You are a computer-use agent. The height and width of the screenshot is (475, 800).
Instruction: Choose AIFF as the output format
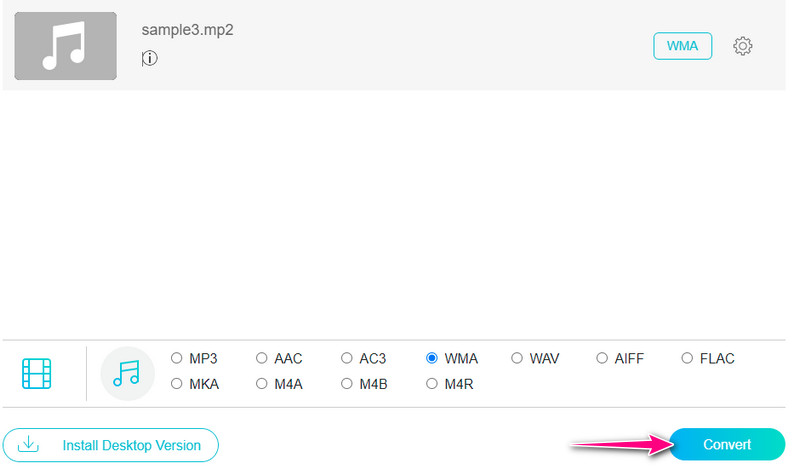pos(602,358)
